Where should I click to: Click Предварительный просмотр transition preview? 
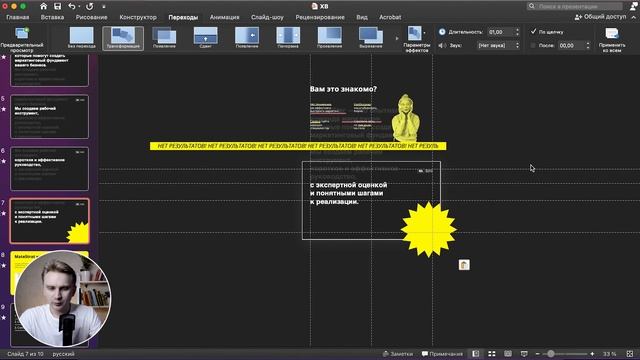pyautogui.click(x=22, y=40)
